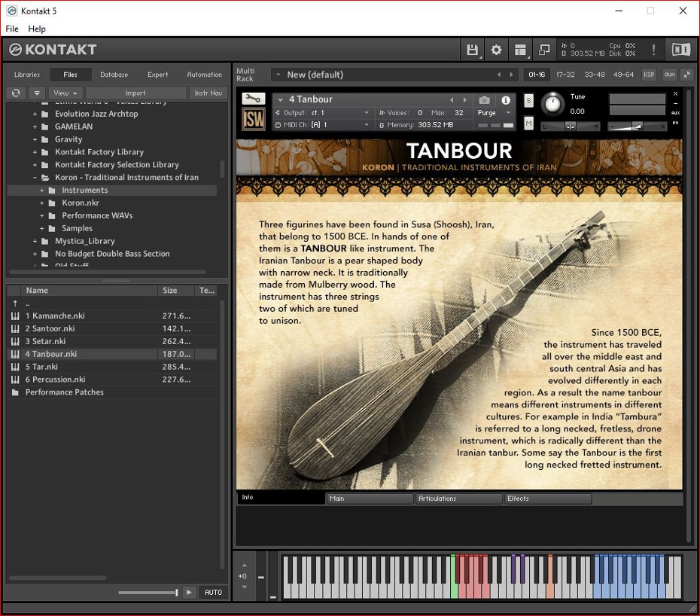
Task: Open the Purge dropdown menu
Action: [508, 112]
